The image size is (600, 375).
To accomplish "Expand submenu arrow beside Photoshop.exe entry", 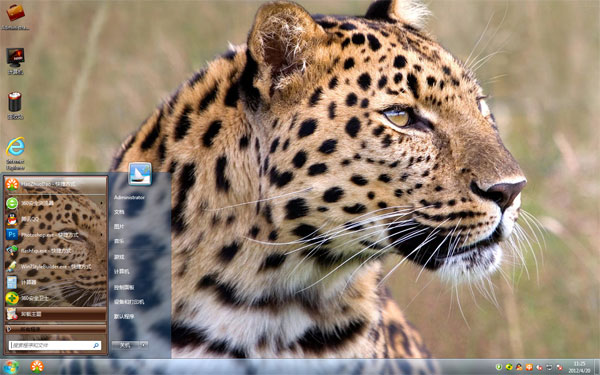I will [102, 235].
